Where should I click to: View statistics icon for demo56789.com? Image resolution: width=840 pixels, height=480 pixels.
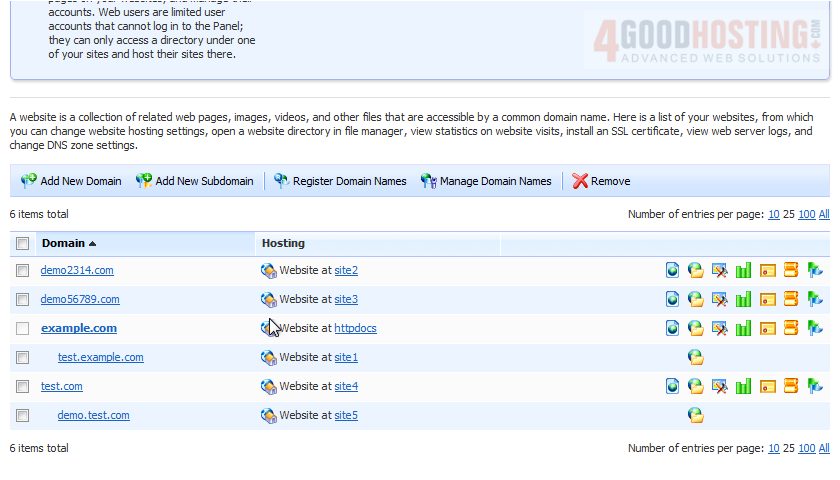point(743,299)
